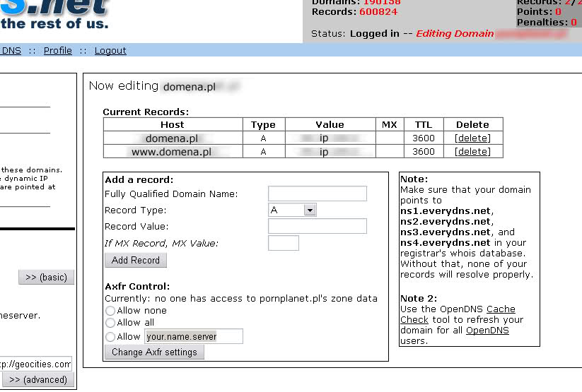
Task: Open the DNS navigation link
Action: click(x=11, y=50)
